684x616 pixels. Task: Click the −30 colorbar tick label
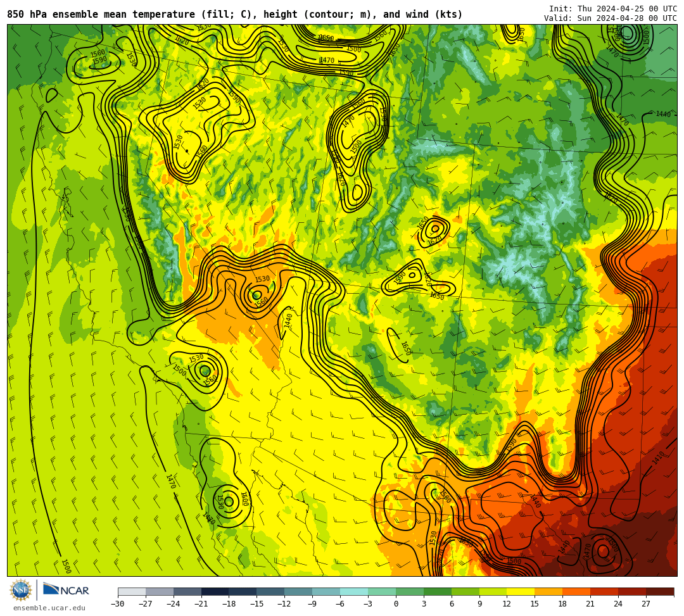118,604
